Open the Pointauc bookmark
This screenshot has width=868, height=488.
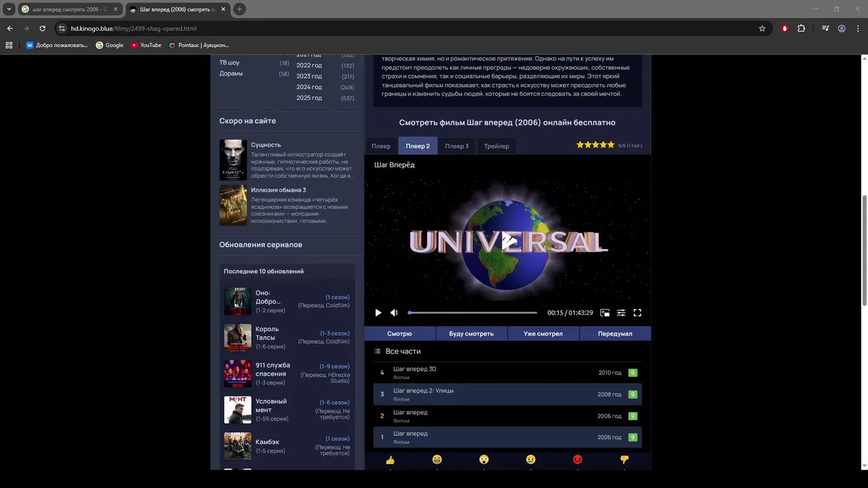coord(199,45)
